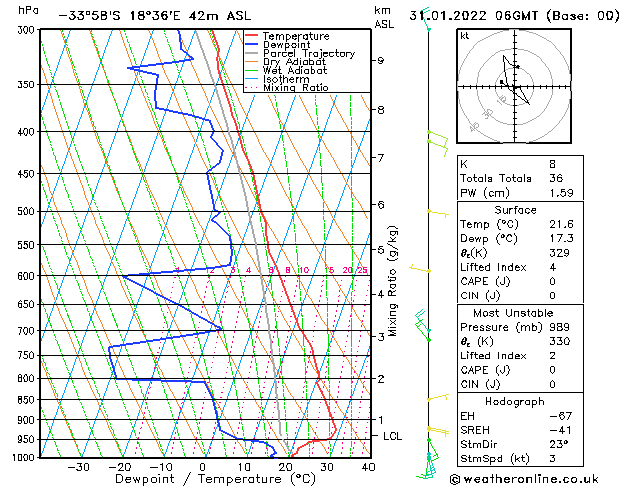Image resolution: width=629 pixels, height=486 pixels.
Task: Click the 0 temperature axis label
Action: point(203,467)
